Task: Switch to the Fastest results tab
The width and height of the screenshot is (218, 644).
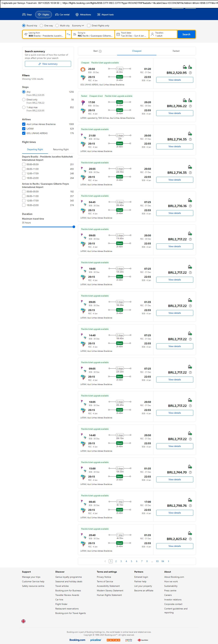Action: point(176,51)
